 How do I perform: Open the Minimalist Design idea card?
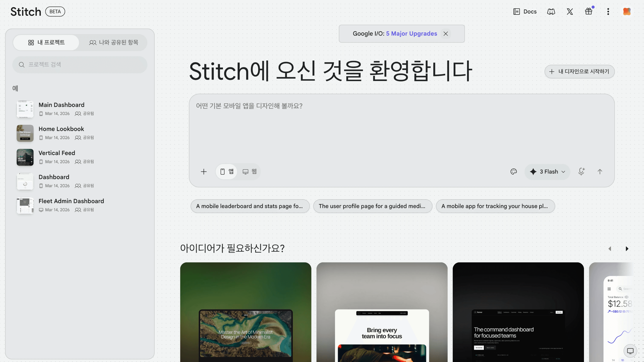(246, 312)
